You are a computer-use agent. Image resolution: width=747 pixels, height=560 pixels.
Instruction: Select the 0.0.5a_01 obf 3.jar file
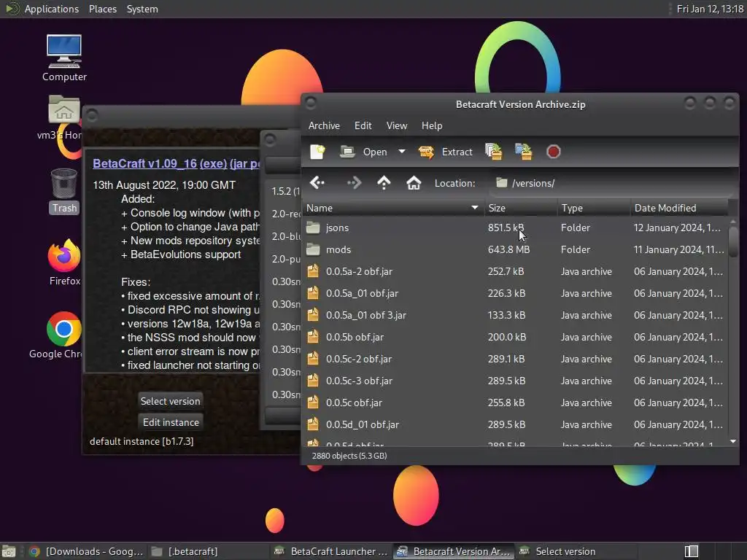(x=516, y=315)
